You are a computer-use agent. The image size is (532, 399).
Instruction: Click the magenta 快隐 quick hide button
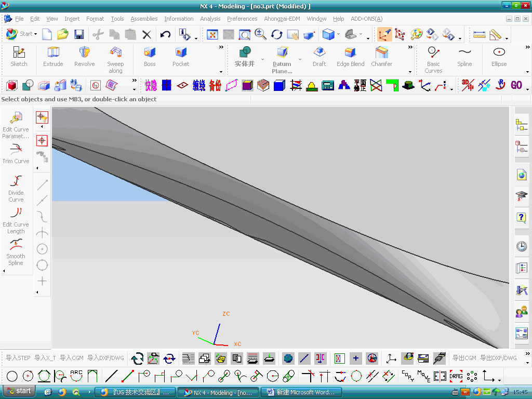tap(151, 85)
